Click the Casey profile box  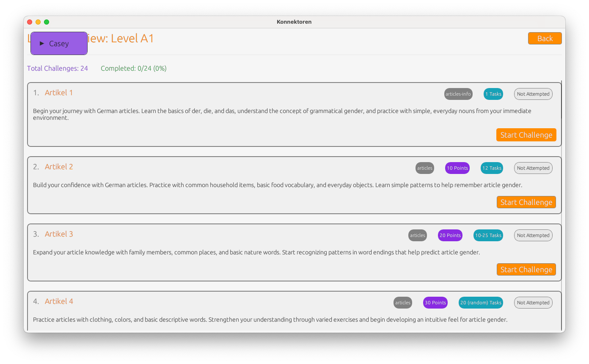click(x=59, y=43)
